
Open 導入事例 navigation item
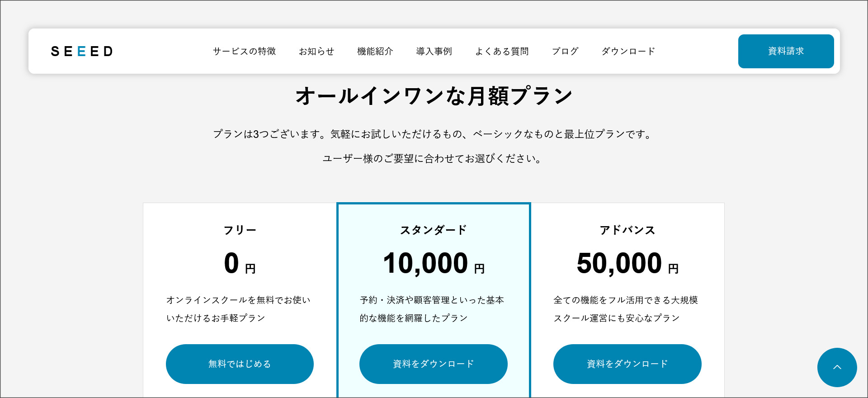(434, 51)
